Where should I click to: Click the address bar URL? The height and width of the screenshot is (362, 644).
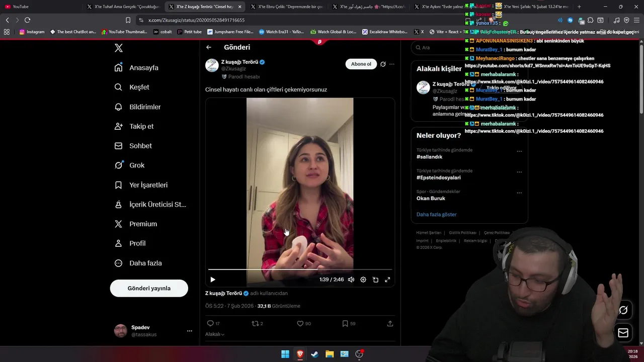pos(196,20)
